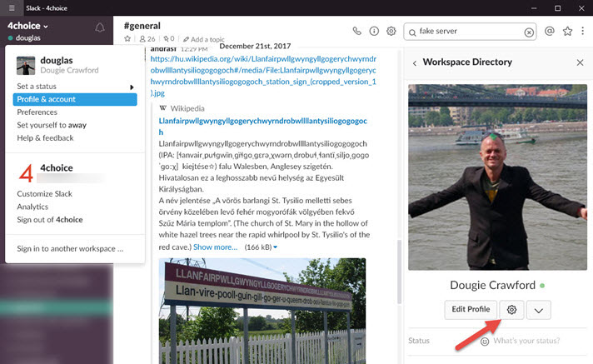Screen dimensions: 593x364
Task: Open profile account settings gear
Action: tap(511, 310)
